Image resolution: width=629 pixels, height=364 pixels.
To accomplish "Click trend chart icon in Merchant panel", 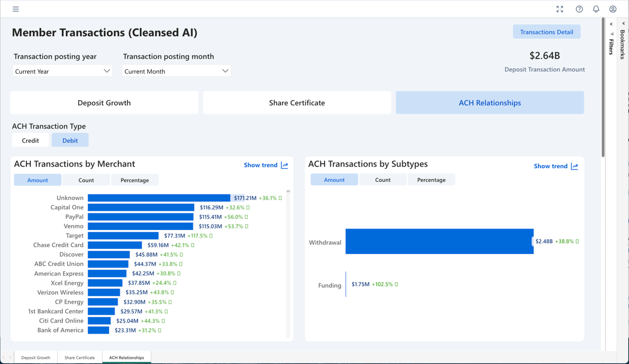I will pyautogui.click(x=285, y=165).
